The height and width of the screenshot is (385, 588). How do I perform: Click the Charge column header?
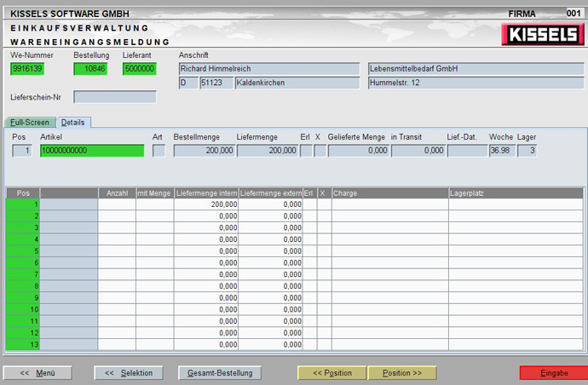click(x=390, y=193)
